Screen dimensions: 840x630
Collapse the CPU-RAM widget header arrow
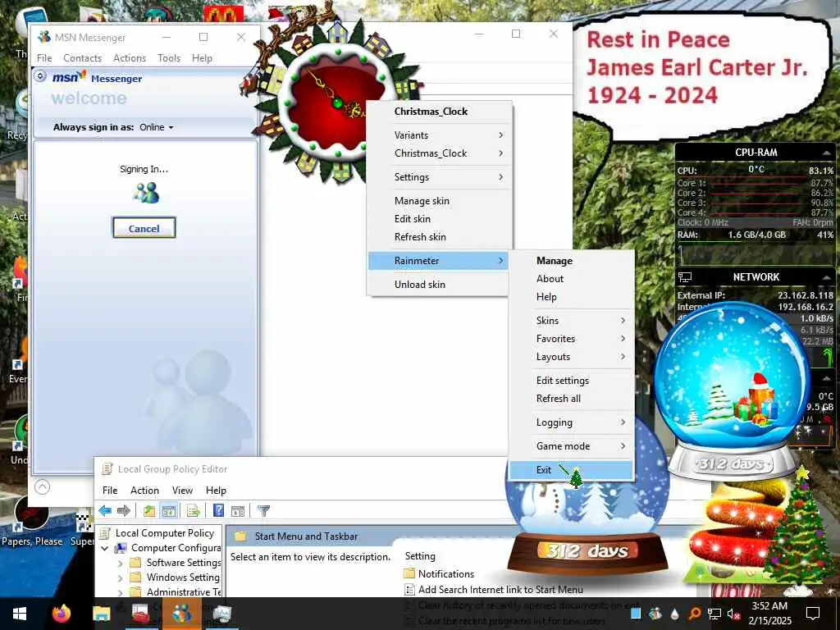827,153
